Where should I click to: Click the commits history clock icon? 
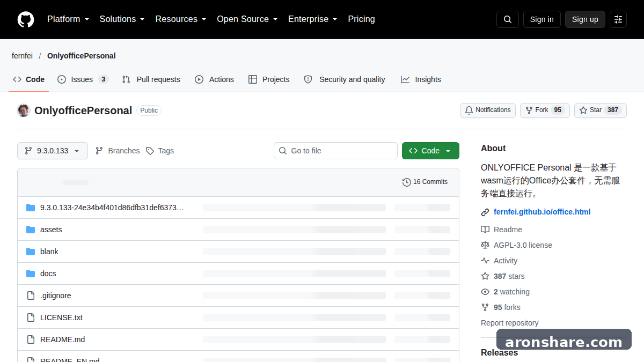[x=407, y=182]
